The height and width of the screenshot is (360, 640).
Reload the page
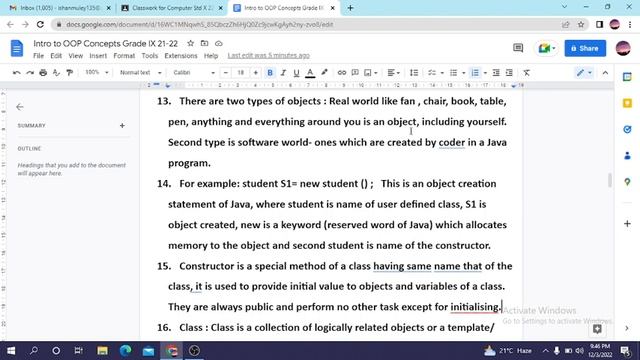[40, 24]
